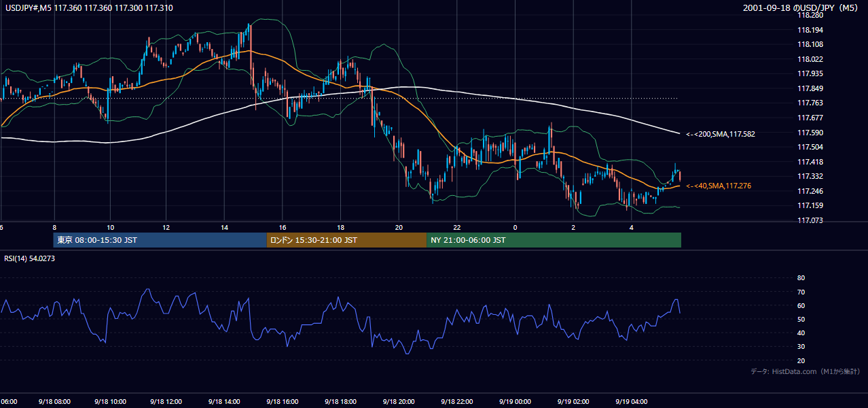Click the 117.246 price axis label
The width and height of the screenshot is (868, 408).
810,191
